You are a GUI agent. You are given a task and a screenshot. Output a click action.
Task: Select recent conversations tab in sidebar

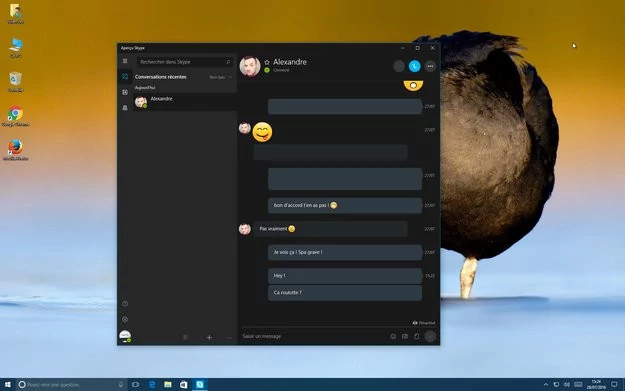coord(125,77)
